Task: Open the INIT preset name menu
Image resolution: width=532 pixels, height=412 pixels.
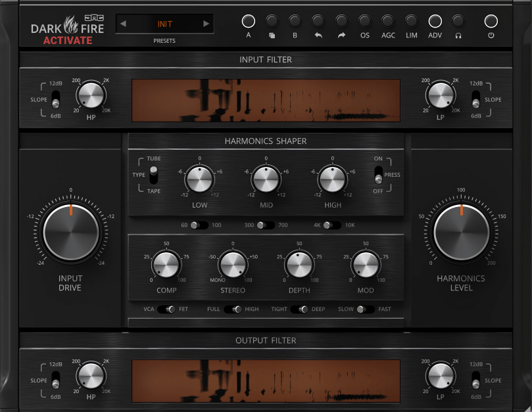Action: click(164, 24)
